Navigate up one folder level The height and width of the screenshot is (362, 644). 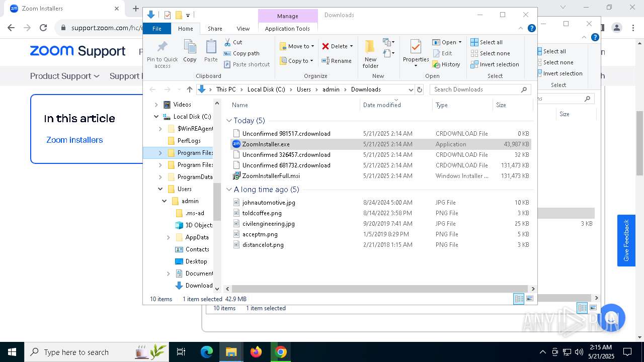(x=189, y=89)
